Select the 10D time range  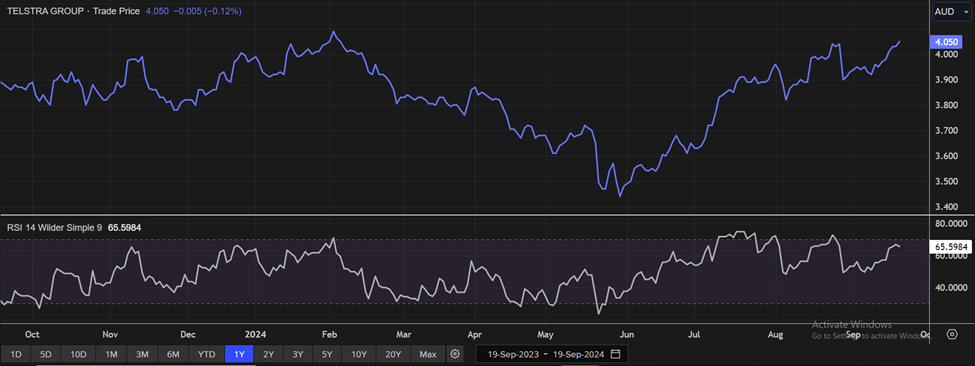pos(78,354)
